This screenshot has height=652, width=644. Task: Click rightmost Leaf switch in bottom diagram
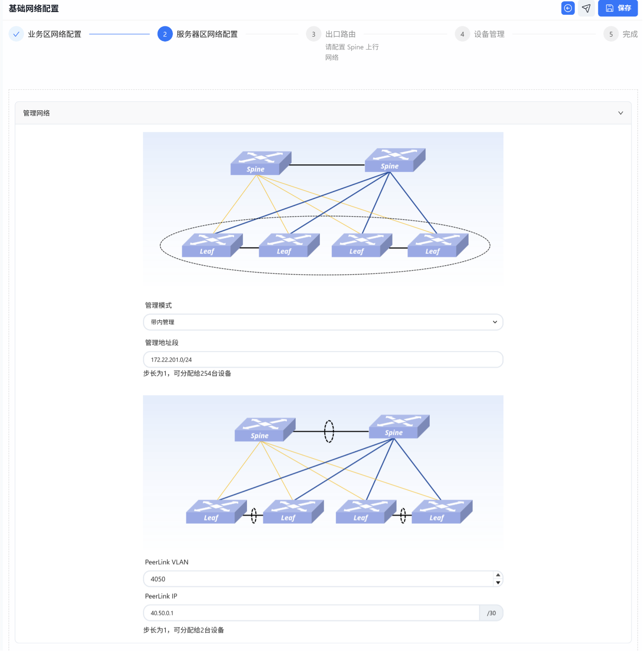(x=442, y=512)
